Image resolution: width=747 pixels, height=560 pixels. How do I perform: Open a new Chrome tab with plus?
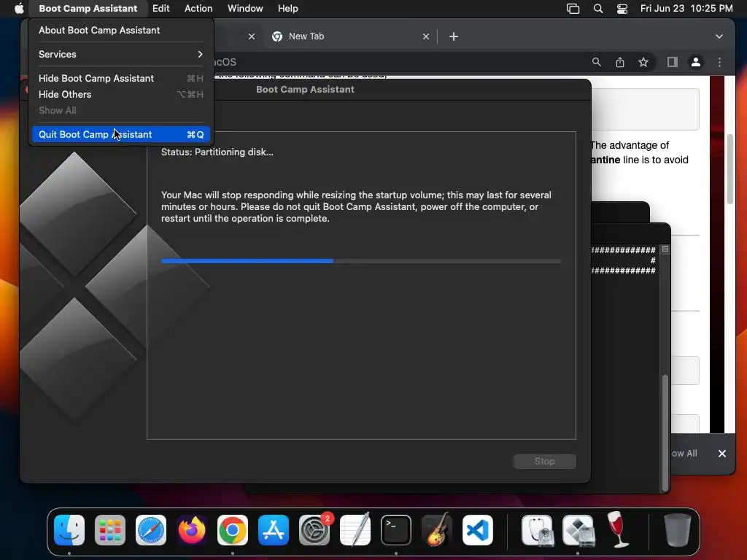(454, 36)
